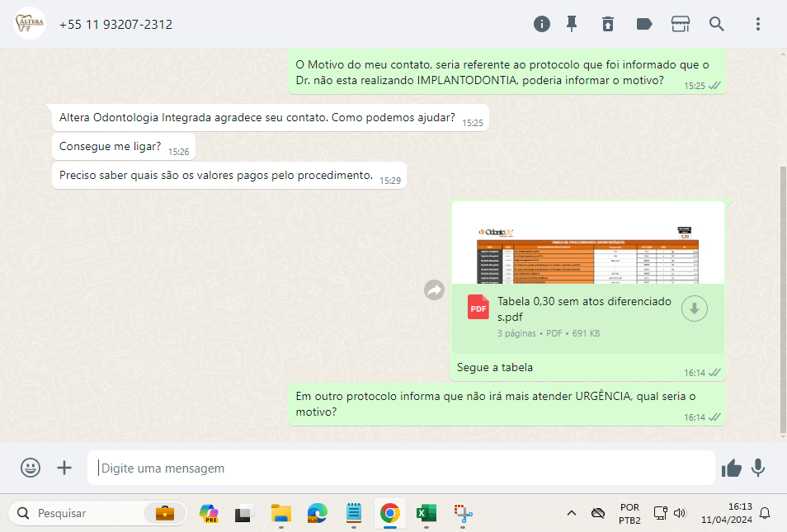Click the red PDF file icon

click(478, 307)
